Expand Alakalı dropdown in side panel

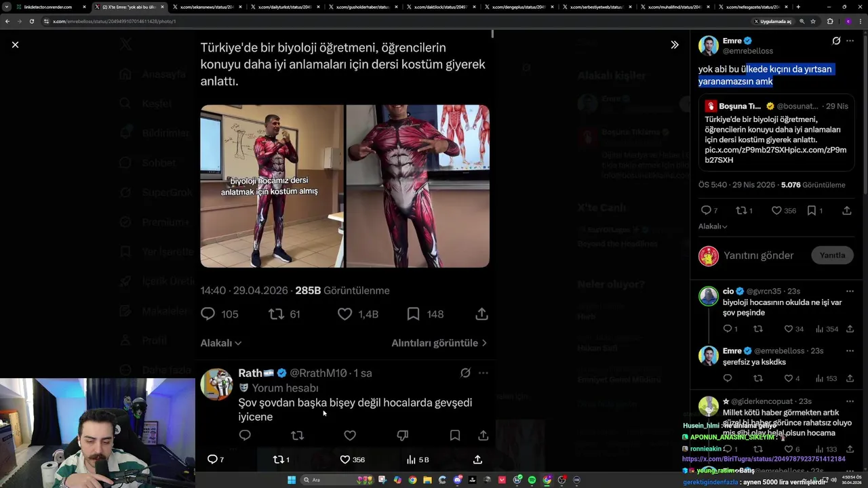[x=713, y=226]
